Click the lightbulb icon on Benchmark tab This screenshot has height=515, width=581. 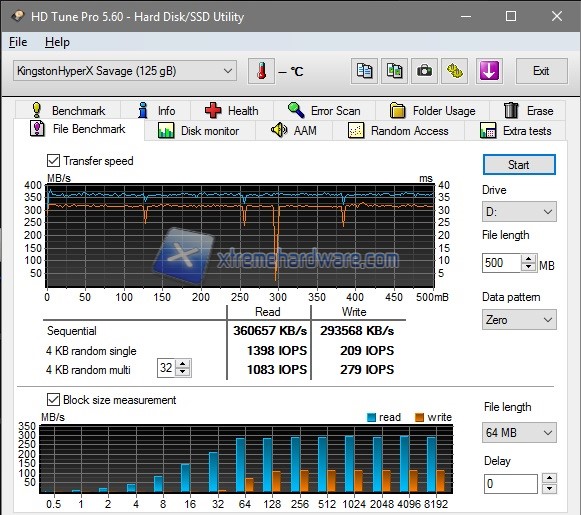(36, 110)
